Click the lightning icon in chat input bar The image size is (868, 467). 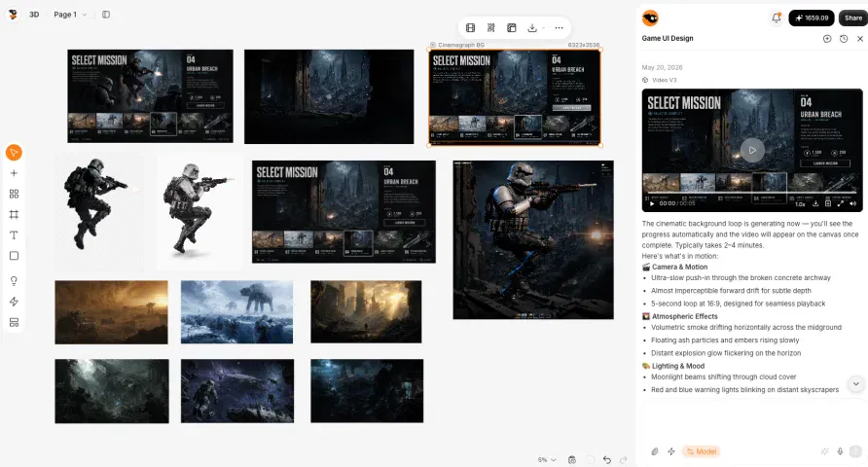[x=670, y=451]
